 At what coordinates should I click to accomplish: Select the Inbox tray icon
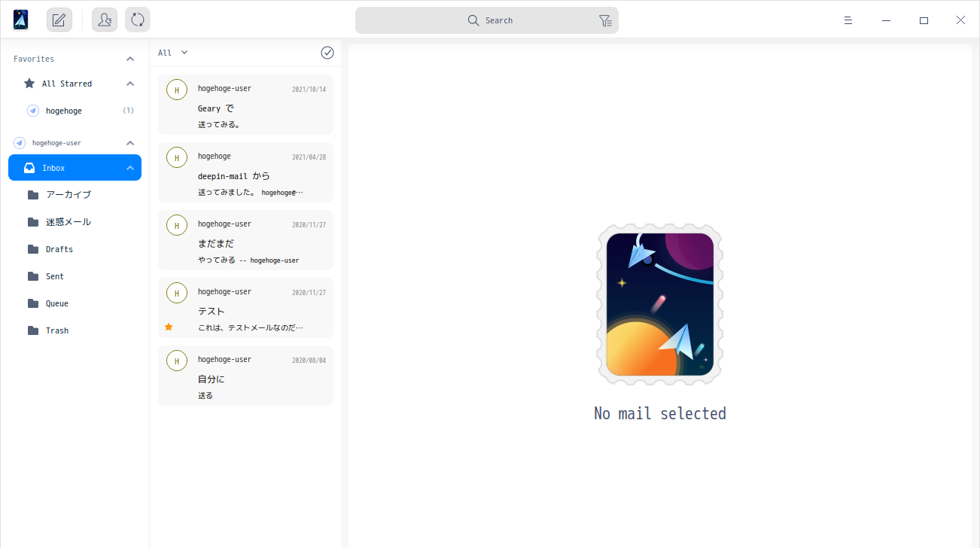[x=29, y=168]
